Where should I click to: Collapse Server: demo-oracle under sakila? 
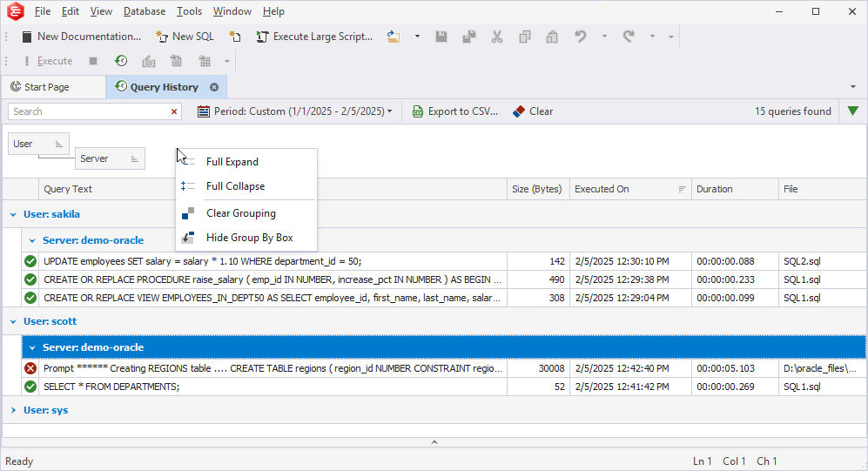pos(32,240)
